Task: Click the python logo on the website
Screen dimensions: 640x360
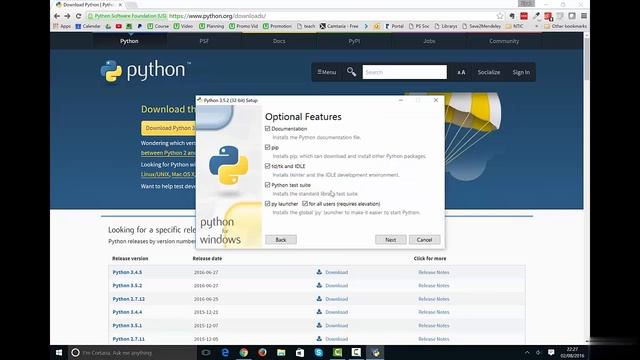Action: tap(145, 71)
